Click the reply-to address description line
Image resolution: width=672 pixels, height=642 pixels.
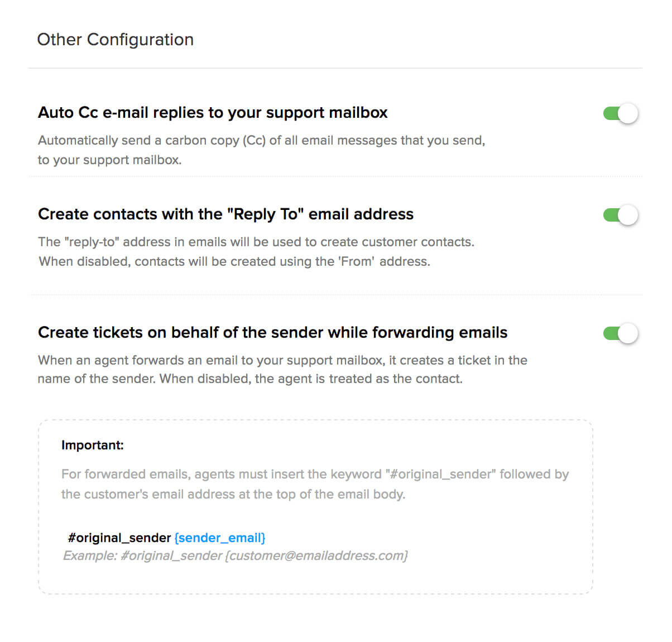click(x=256, y=242)
